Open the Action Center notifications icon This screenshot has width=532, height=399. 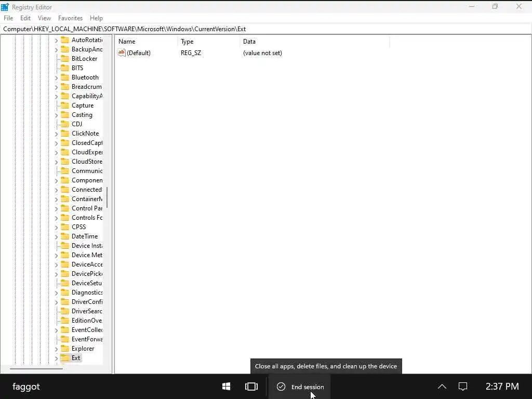pyautogui.click(x=463, y=387)
